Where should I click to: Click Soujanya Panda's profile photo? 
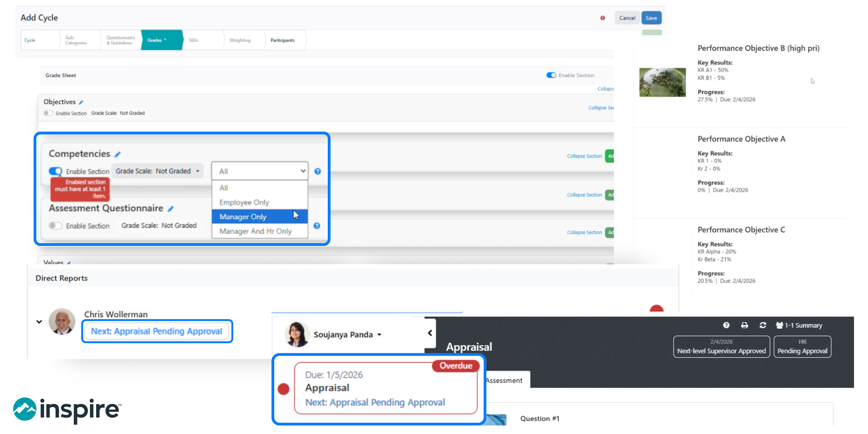pos(297,334)
